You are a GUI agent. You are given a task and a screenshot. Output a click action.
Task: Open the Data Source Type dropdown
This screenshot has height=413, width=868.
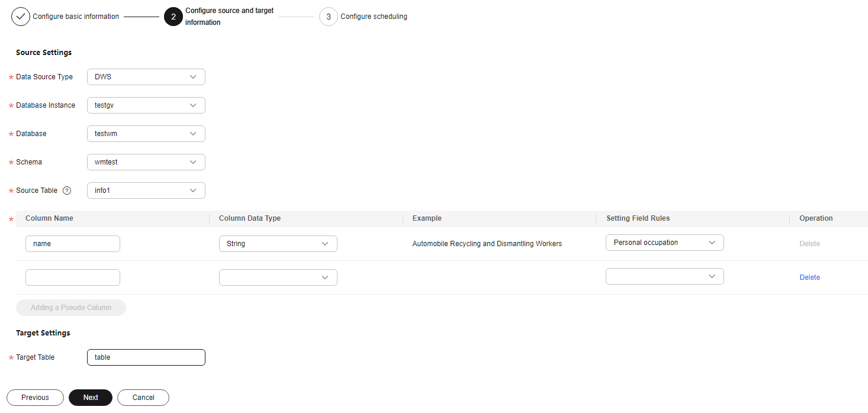pos(146,77)
